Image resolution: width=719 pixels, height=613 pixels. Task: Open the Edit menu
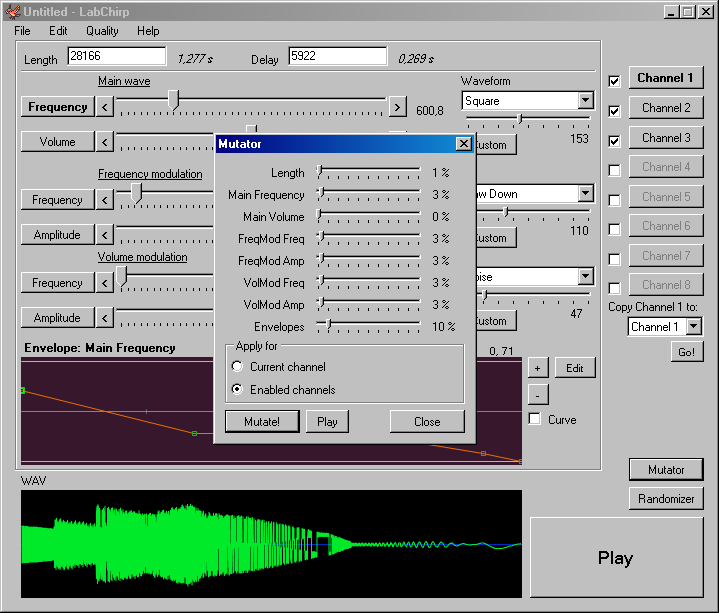(x=58, y=31)
